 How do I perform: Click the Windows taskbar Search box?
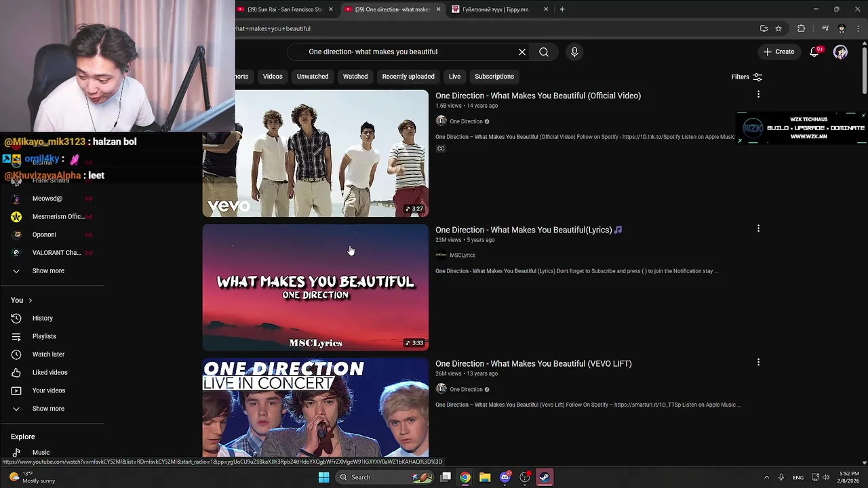coord(384,477)
